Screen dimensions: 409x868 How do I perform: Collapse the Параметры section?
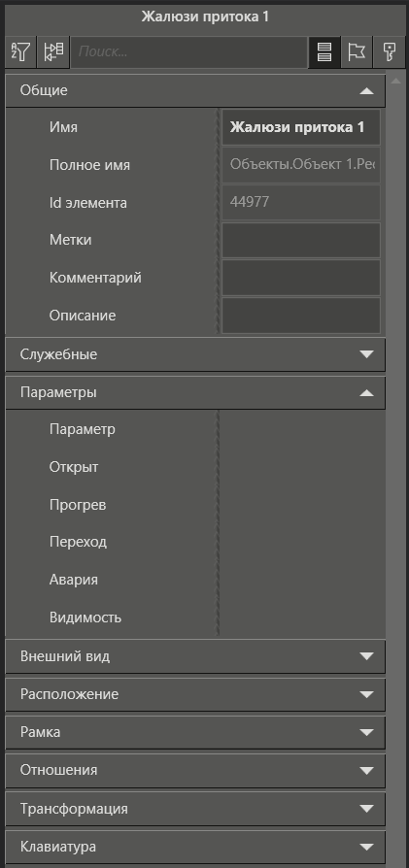(195, 392)
